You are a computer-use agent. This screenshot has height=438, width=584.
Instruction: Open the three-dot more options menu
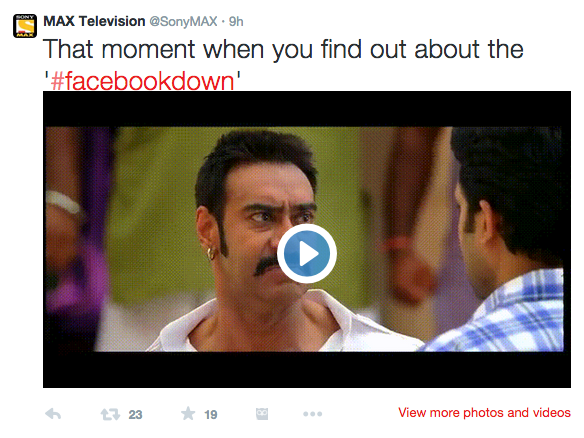click(312, 414)
